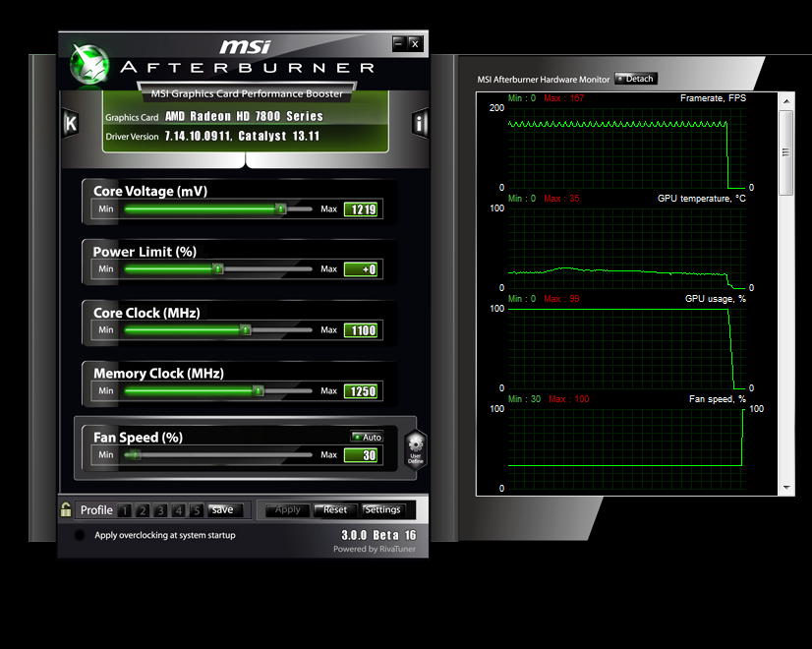The width and height of the screenshot is (812, 649).
Task: Unlock profiles using the padlock icon
Action: tap(66, 509)
